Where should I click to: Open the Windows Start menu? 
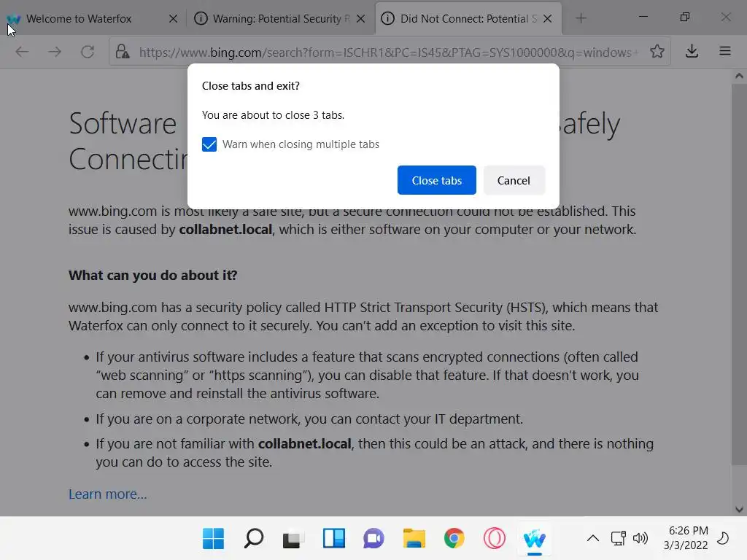[x=213, y=539]
